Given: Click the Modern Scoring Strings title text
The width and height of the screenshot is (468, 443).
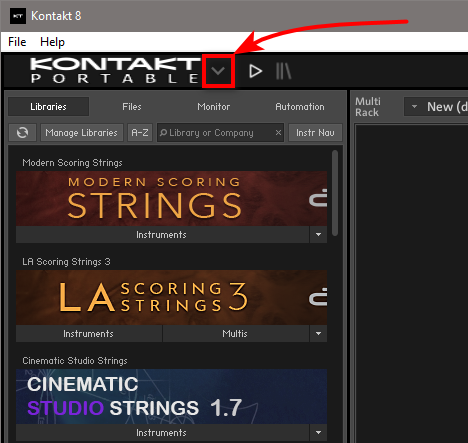Looking at the screenshot, I should pos(72,163).
